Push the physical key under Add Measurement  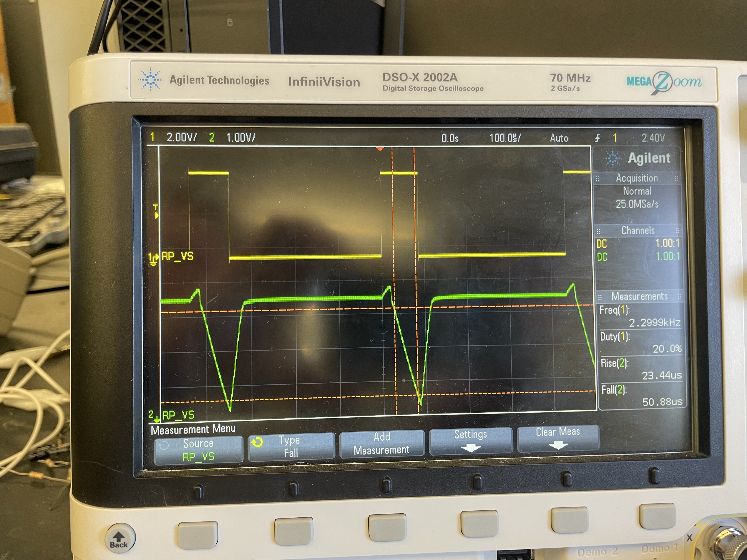pyautogui.click(x=387, y=528)
